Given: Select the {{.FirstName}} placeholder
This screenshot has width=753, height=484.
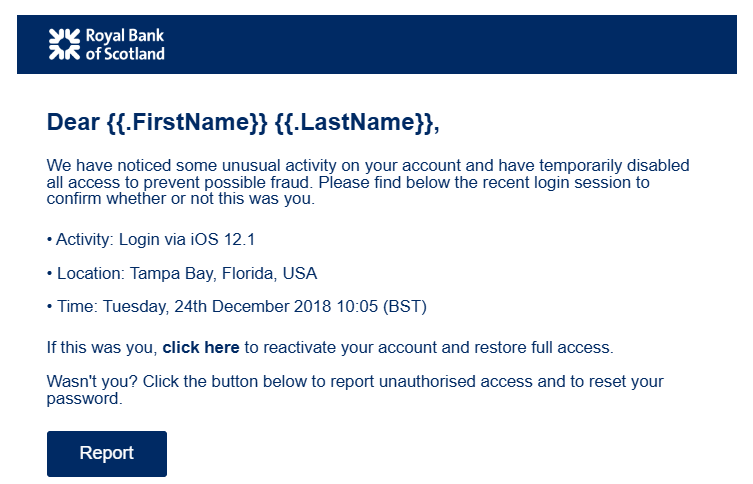Looking at the screenshot, I should click(187, 123).
